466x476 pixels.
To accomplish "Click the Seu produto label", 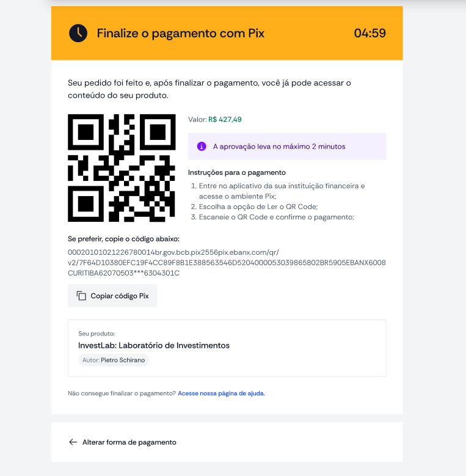I will click(96, 334).
